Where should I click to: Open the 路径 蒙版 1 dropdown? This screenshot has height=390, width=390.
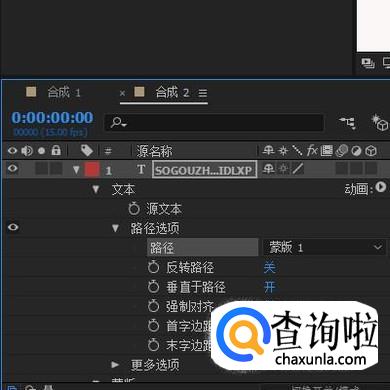click(324, 247)
